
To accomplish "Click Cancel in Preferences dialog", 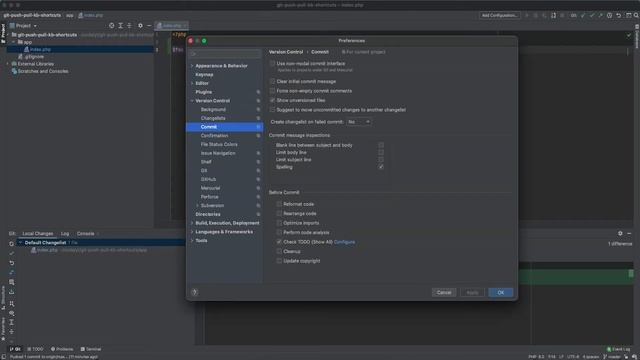I will (x=444, y=292).
